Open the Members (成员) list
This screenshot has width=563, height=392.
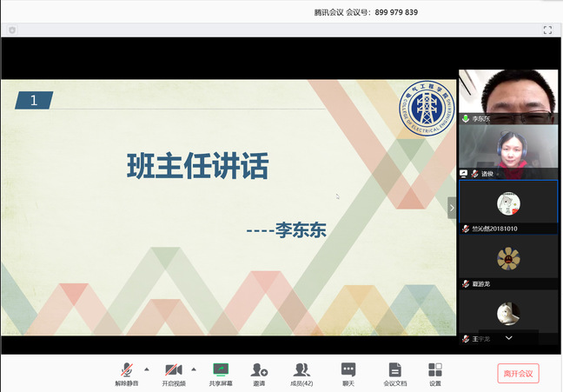pos(301,371)
